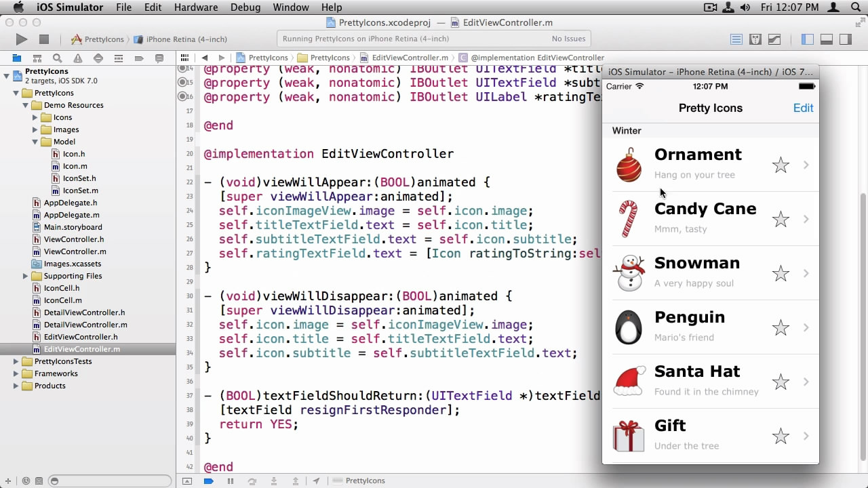Open the Debug menu
The width and height of the screenshot is (868, 488).
click(x=245, y=7)
